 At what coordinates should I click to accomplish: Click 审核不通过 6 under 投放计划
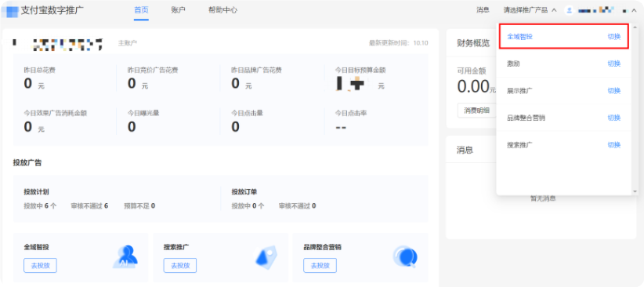click(x=89, y=205)
